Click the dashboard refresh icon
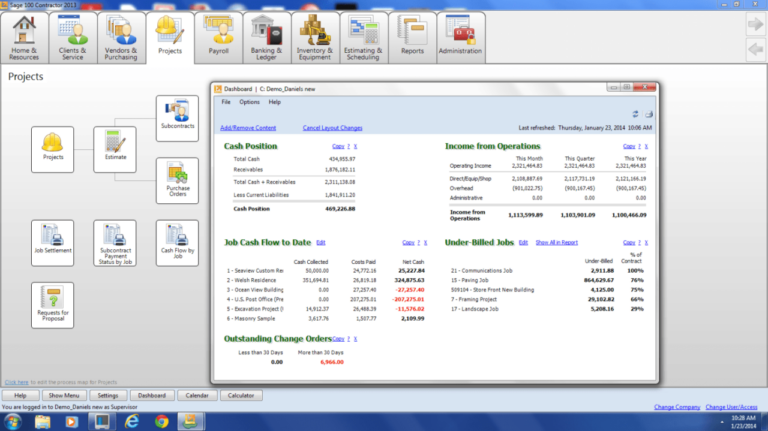The width and height of the screenshot is (768, 431). point(634,114)
